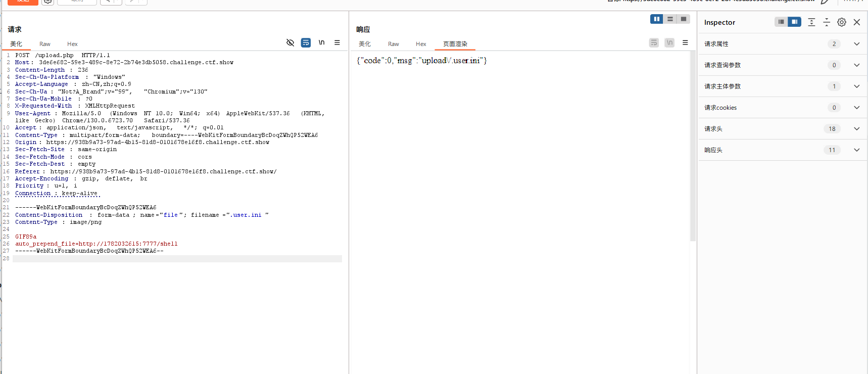Switch to combined tabbed layout view

(684, 19)
